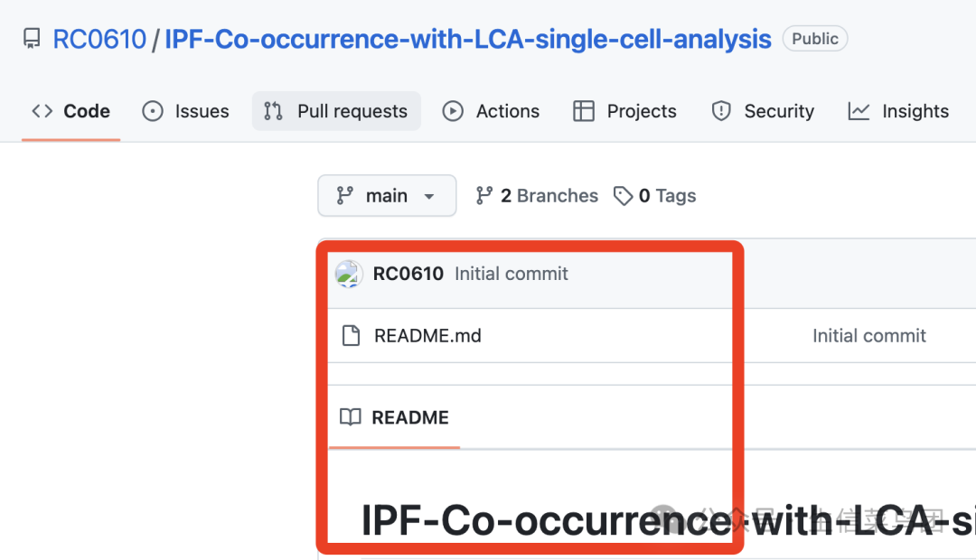Open the Insights tab

pos(898,111)
